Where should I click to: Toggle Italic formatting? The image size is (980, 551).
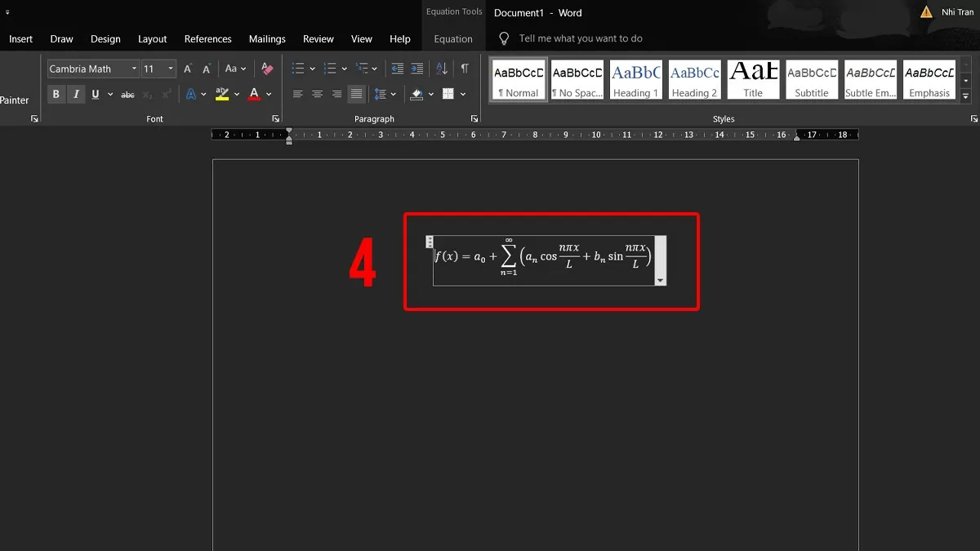[76, 95]
